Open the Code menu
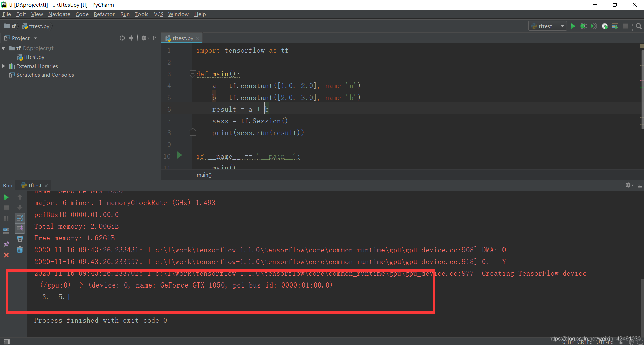Screen dimensions: 644x345 [82, 14]
